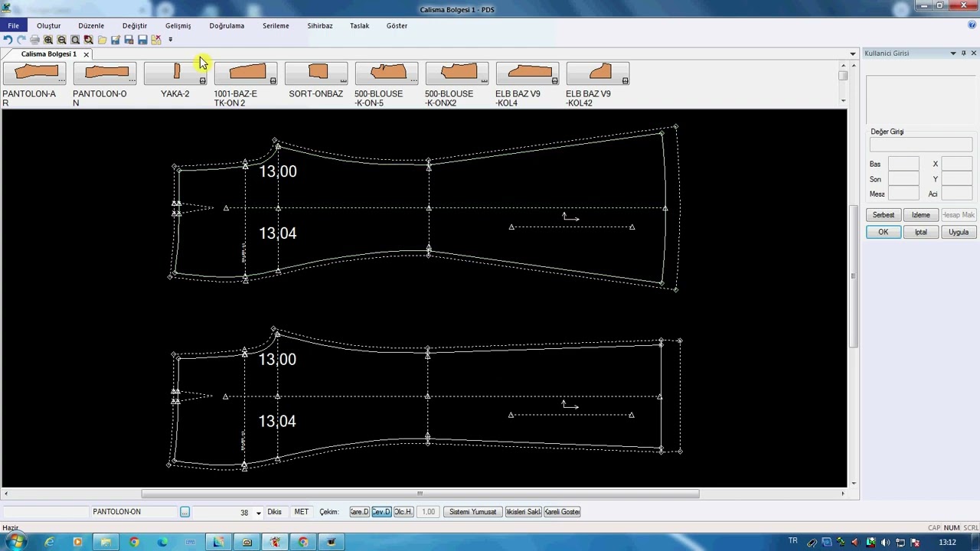The height and width of the screenshot is (551, 980).
Task: Pin the Kullanici Girisi panel
Action: pos(963,53)
